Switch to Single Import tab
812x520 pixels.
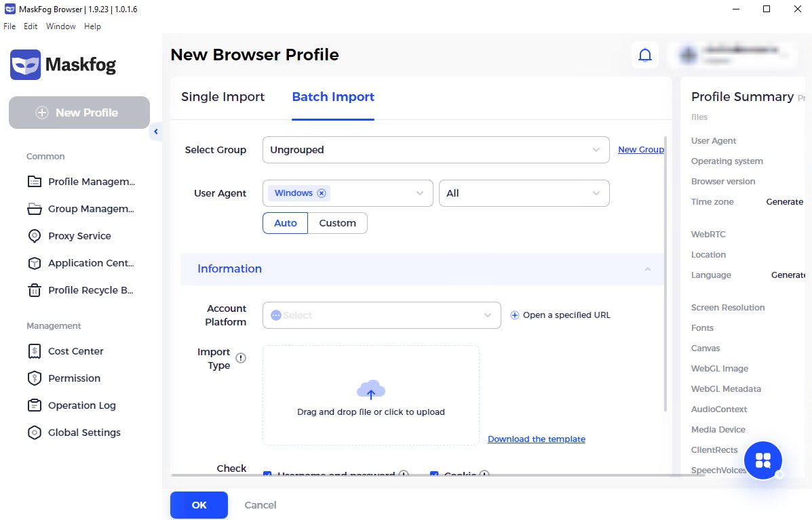[223, 97]
